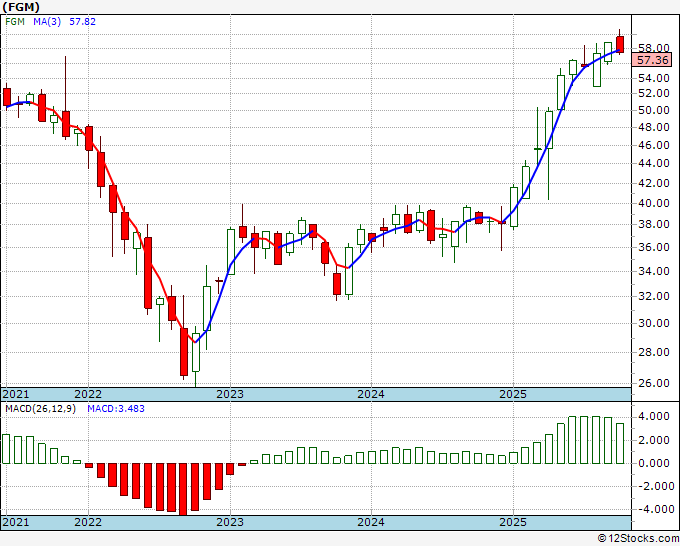680x546 pixels.
Task: Click the FGM legend label
Action: click(x=15, y=21)
